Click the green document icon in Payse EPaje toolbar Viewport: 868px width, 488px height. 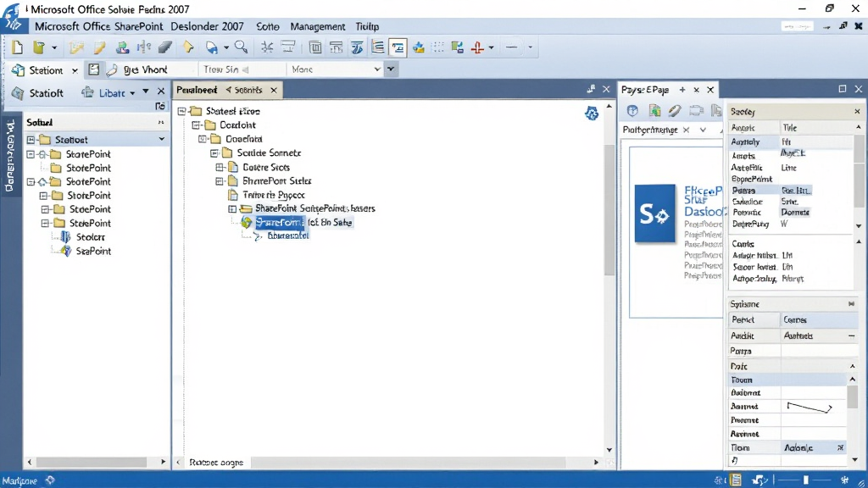point(655,111)
